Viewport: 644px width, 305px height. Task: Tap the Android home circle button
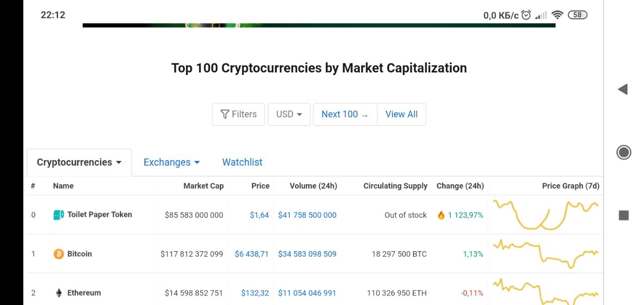tap(623, 152)
